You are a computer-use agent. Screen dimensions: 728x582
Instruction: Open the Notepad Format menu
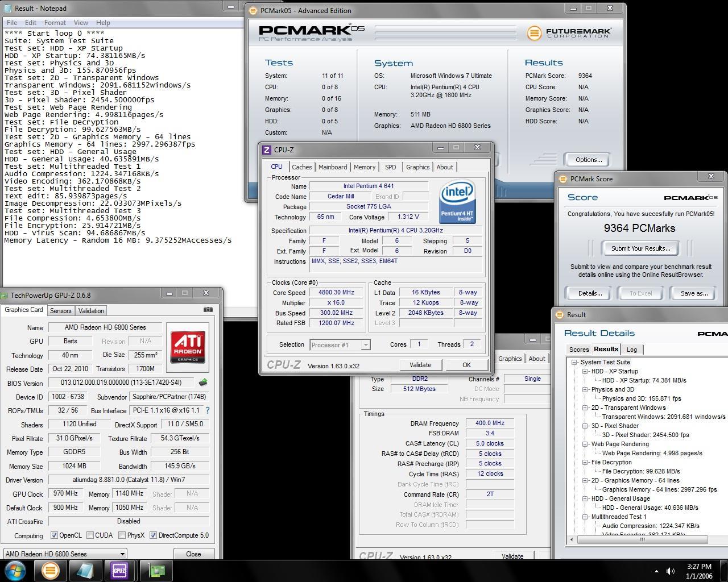click(55, 23)
